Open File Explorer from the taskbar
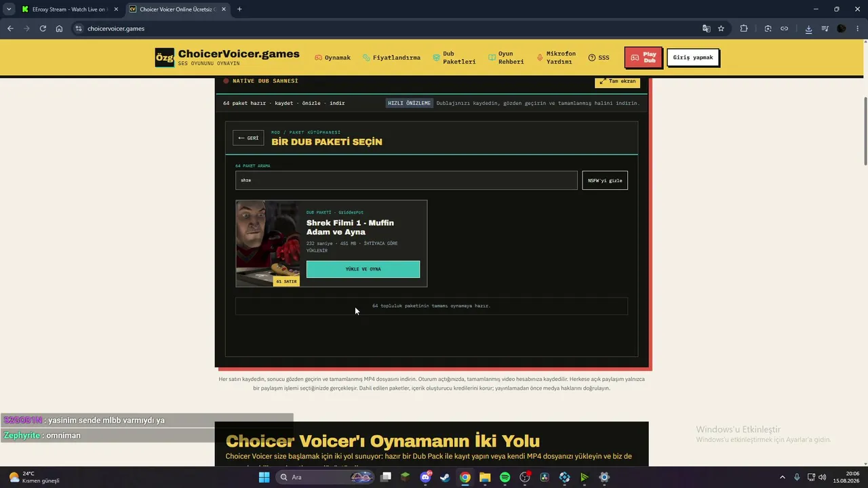868x488 pixels. [x=485, y=477]
